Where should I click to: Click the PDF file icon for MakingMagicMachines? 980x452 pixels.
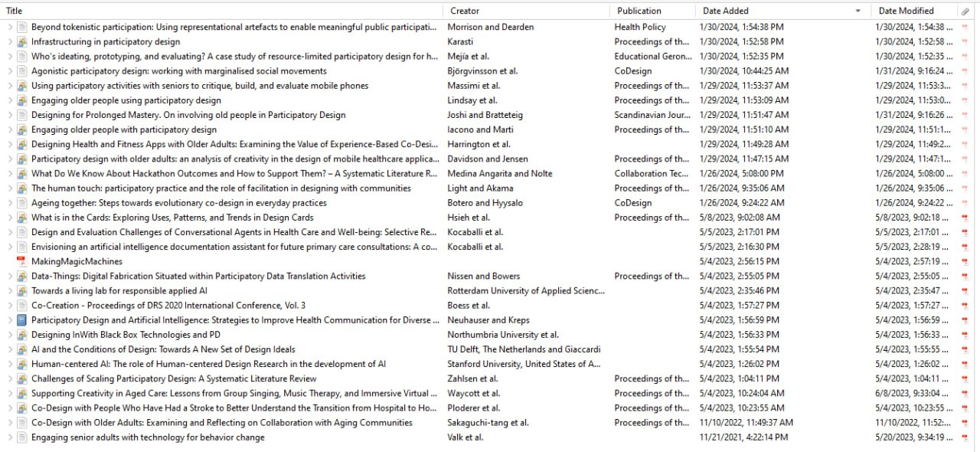22,261
